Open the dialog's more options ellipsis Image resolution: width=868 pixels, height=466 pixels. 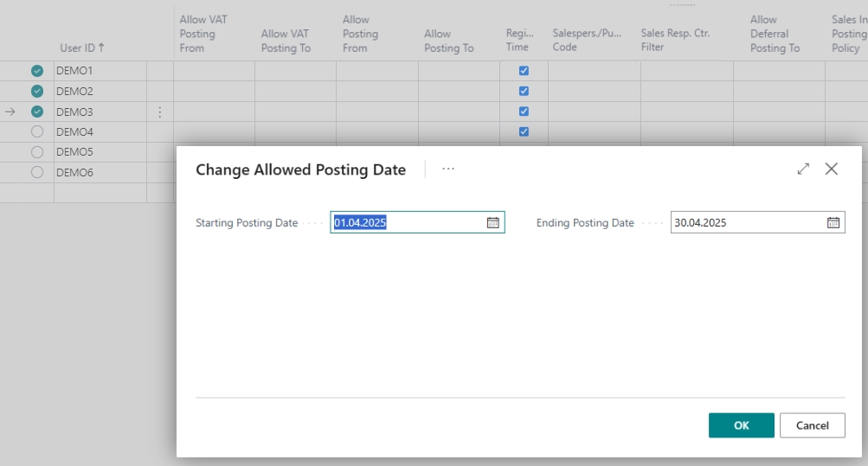coord(448,169)
